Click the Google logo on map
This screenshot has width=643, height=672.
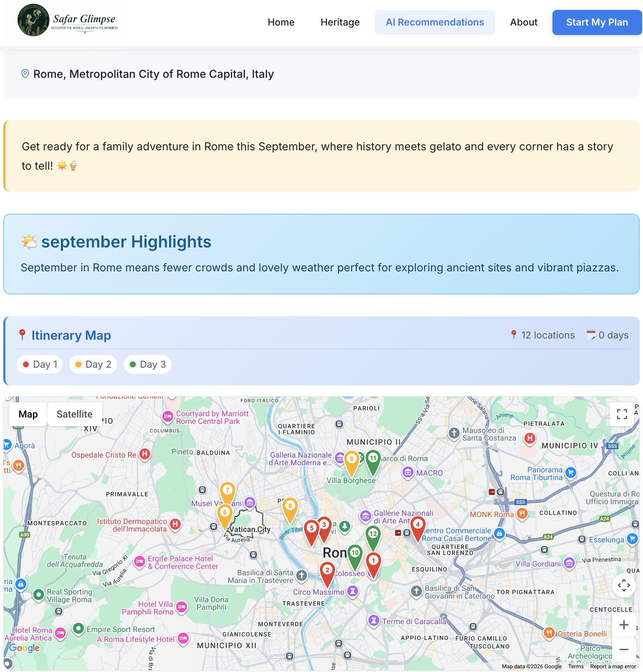[24, 648]
